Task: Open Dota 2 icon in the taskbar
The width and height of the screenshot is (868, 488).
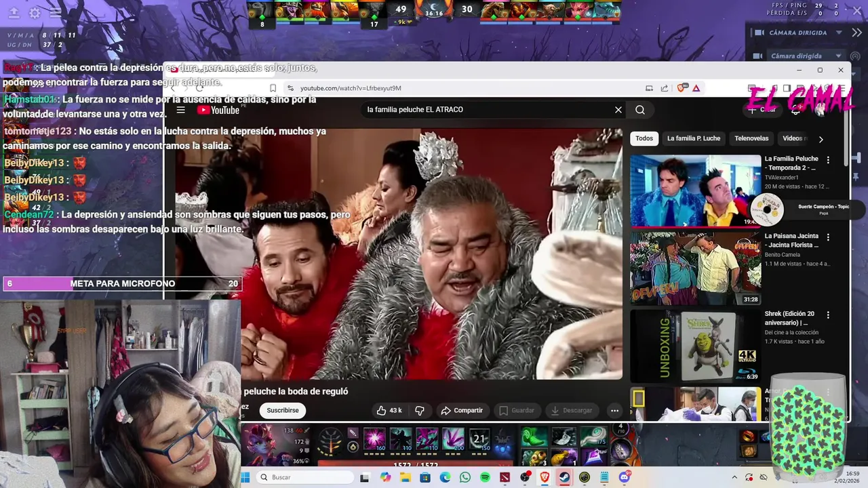Action: [505, 477]
